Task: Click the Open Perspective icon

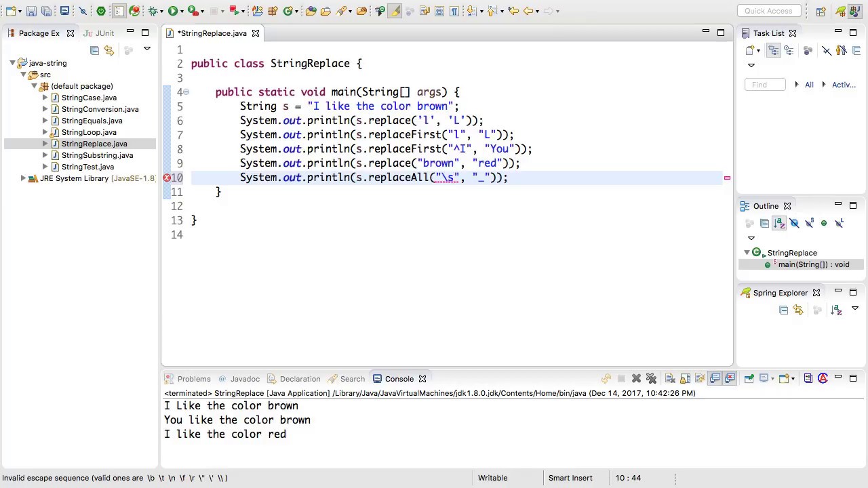Action: click(821, 11)
